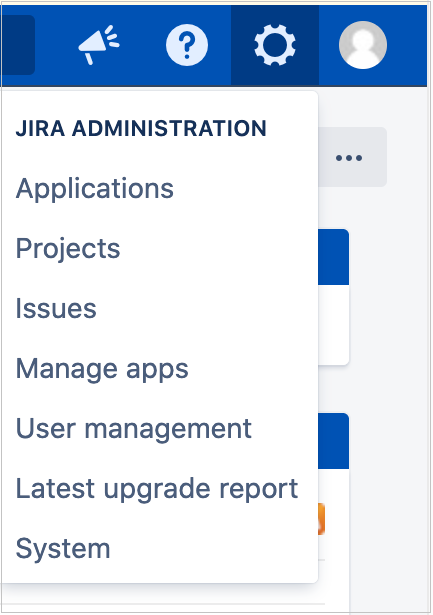Open the user profile avatar
The image size is (433, 615).
pyautogui.click(x=363, y=45)
